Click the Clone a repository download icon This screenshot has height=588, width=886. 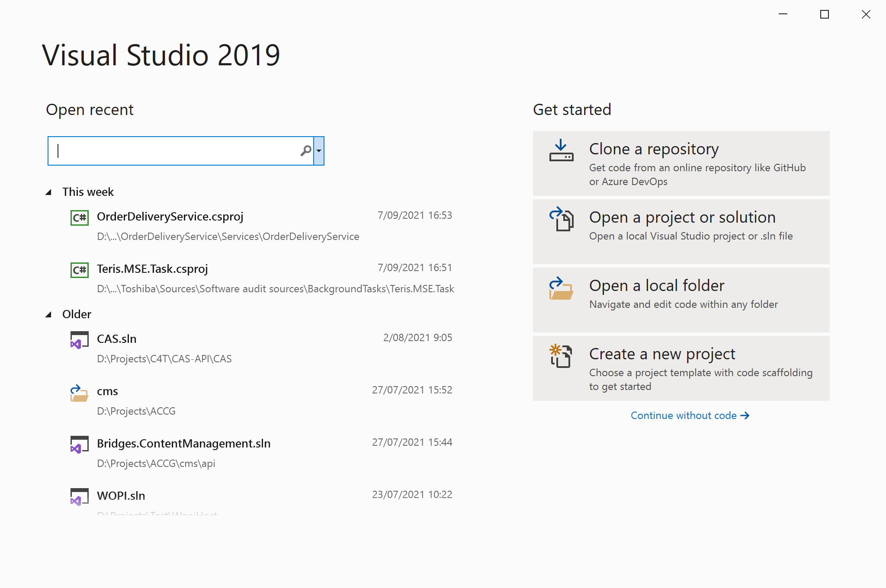[x=561, y=150]
